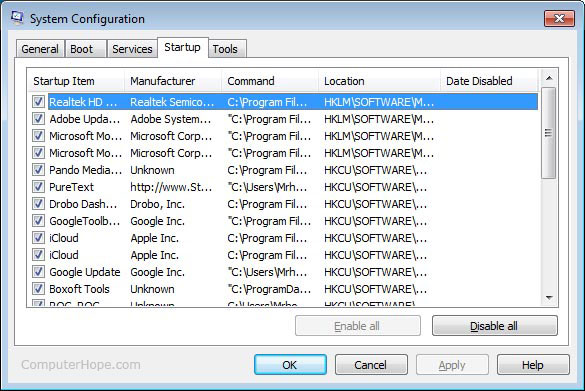Switch to the General tab
This screenshot has width=585, height=391.
pos(40,49)
